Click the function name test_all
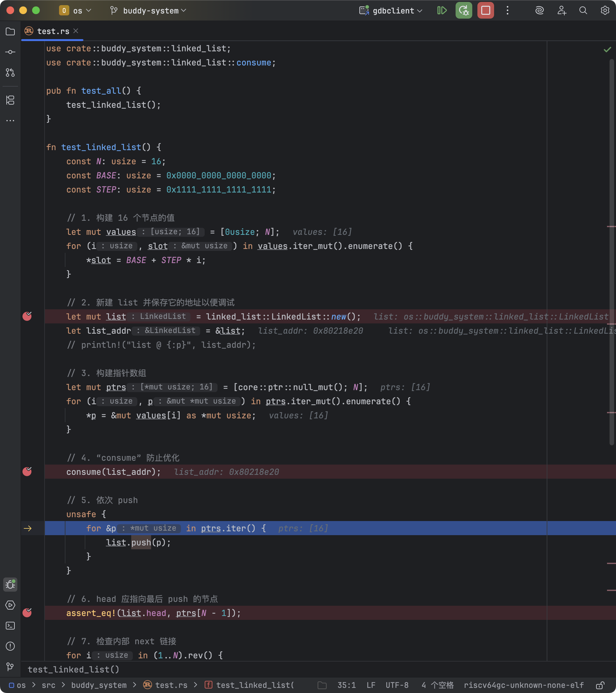The width and height of the screenshot is (616, 693). point(101,90)
